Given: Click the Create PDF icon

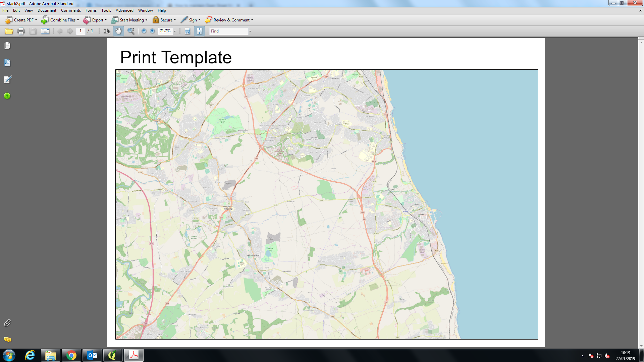Looking at the screenshot, I should click(x=8, y=20).
